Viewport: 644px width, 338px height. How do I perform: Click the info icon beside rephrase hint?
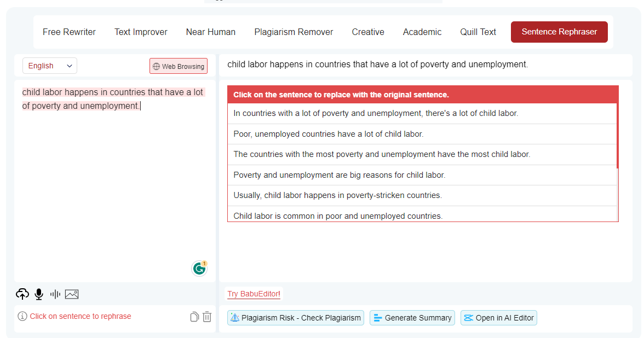(22, 316)
